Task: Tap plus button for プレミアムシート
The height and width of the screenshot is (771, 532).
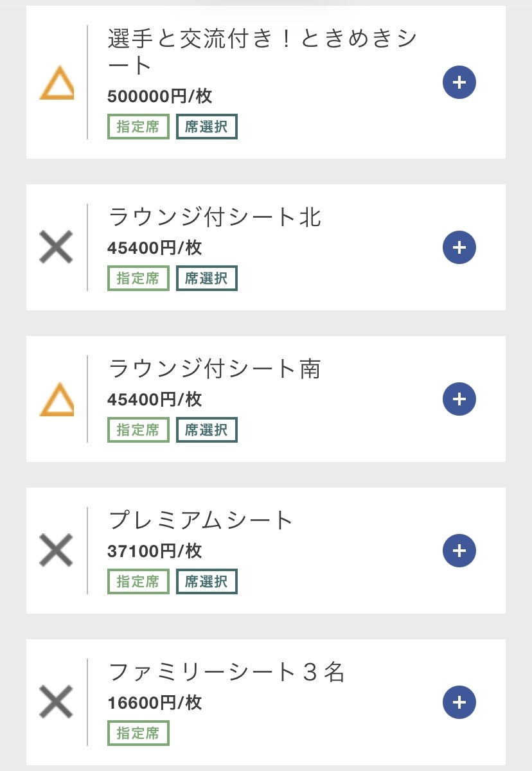Action: pos(459,551)
